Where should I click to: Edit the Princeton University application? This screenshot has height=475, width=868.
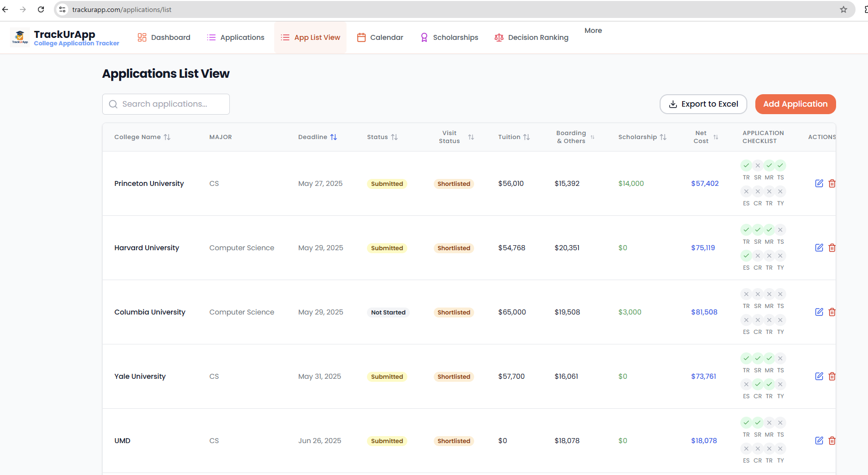click(819, 183)
